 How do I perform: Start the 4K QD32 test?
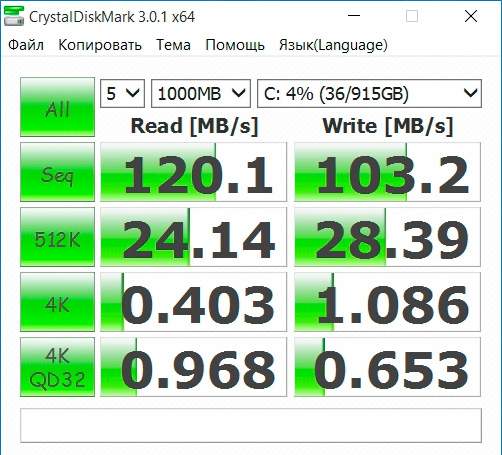(57, 367)
